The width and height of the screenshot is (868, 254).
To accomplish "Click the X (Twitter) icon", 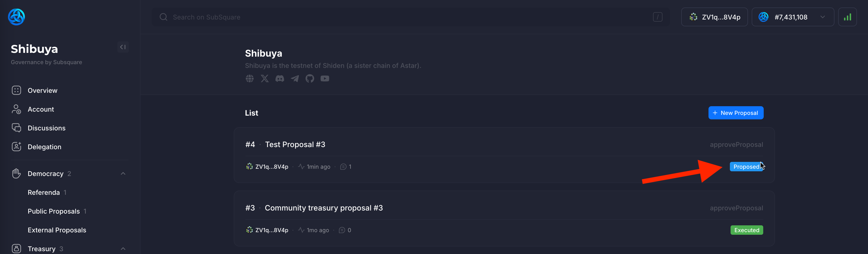I will pos(265,78).
